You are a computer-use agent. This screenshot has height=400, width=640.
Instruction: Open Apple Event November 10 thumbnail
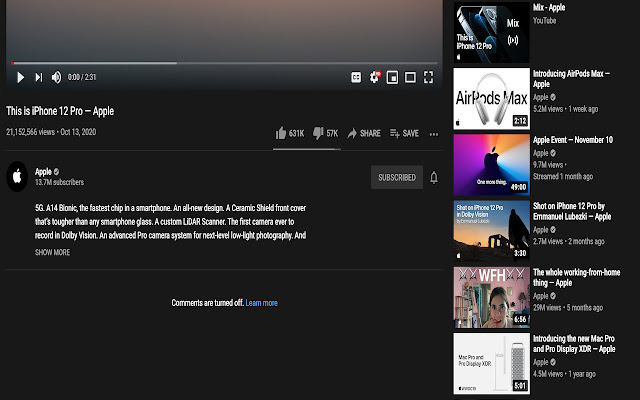(491, 165)
